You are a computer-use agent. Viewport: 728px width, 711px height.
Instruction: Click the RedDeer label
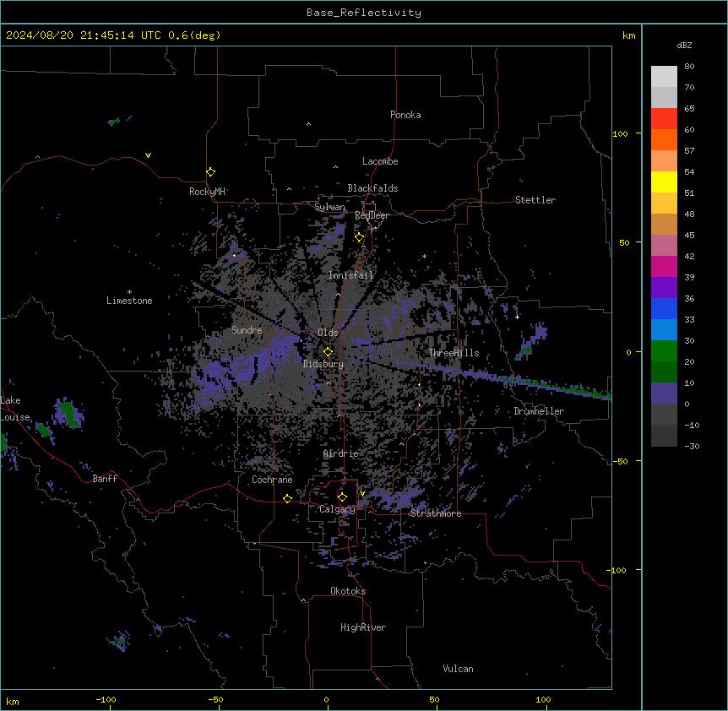372,215
